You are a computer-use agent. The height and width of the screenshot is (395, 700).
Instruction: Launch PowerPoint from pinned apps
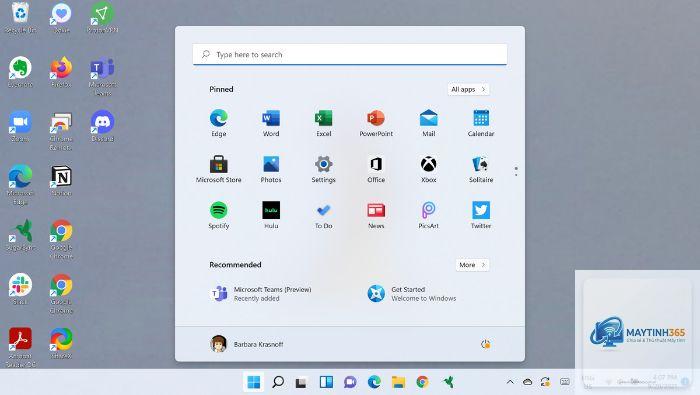(x=376, y=123)
